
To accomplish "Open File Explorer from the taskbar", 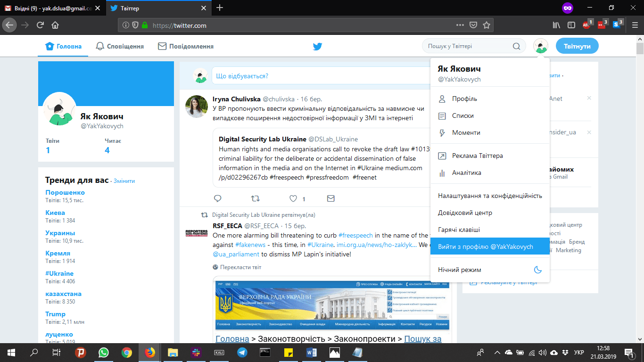I will click(173, 353).
